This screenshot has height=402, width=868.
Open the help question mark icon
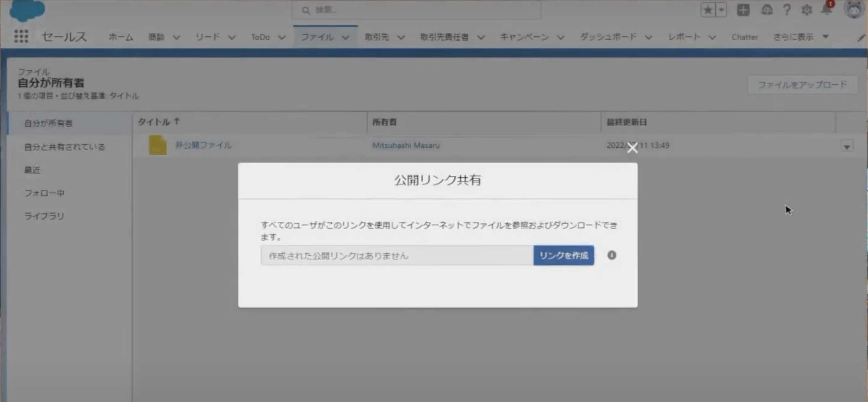click(x=787, y=10)
